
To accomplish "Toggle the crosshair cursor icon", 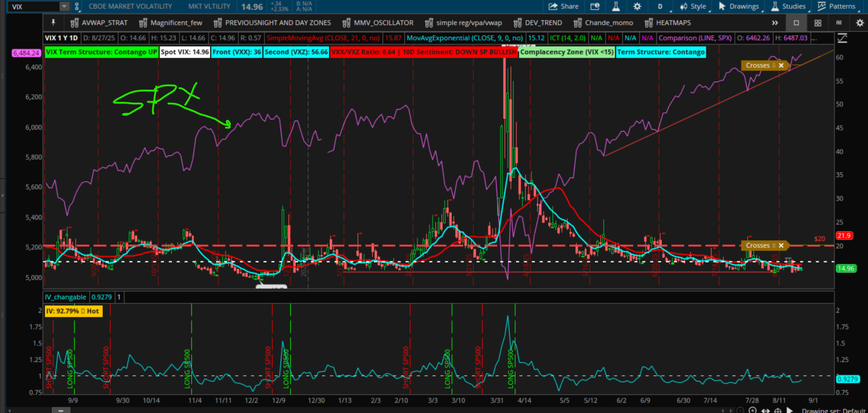I will click(777, 410).
